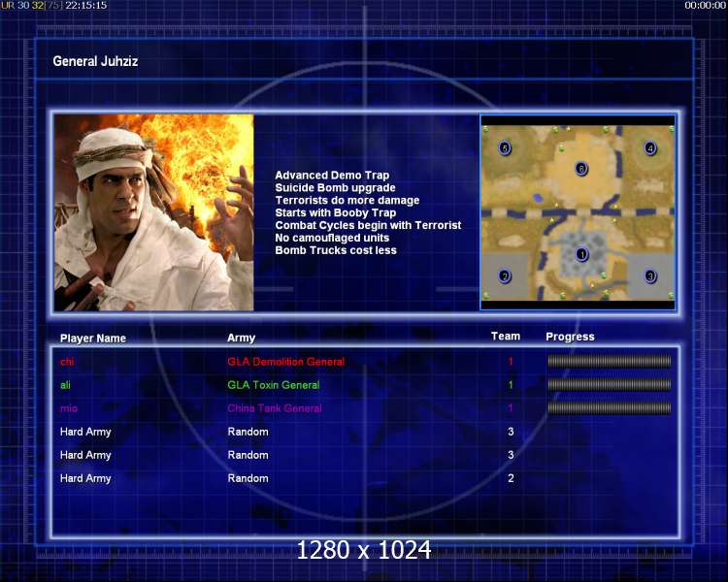Click the desert map preview
Screen dimensions: 728x582
click(x=578, y=212)
